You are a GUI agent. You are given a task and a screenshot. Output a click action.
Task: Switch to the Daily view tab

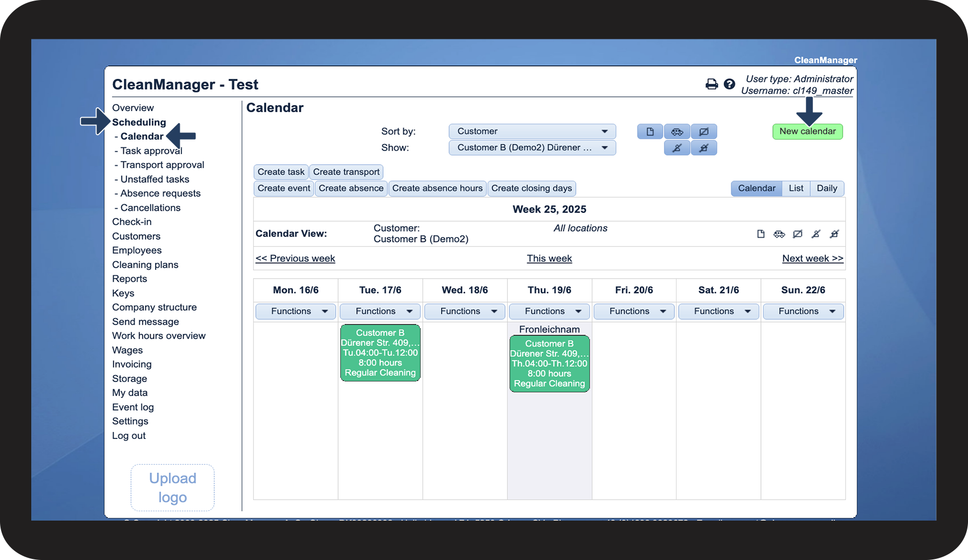click(827, 188)
